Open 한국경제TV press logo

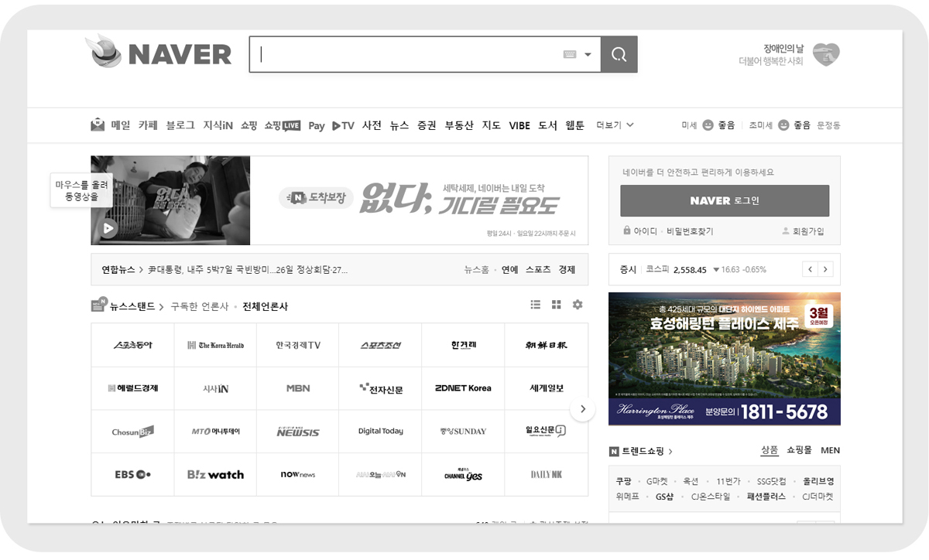pos(298,345)
